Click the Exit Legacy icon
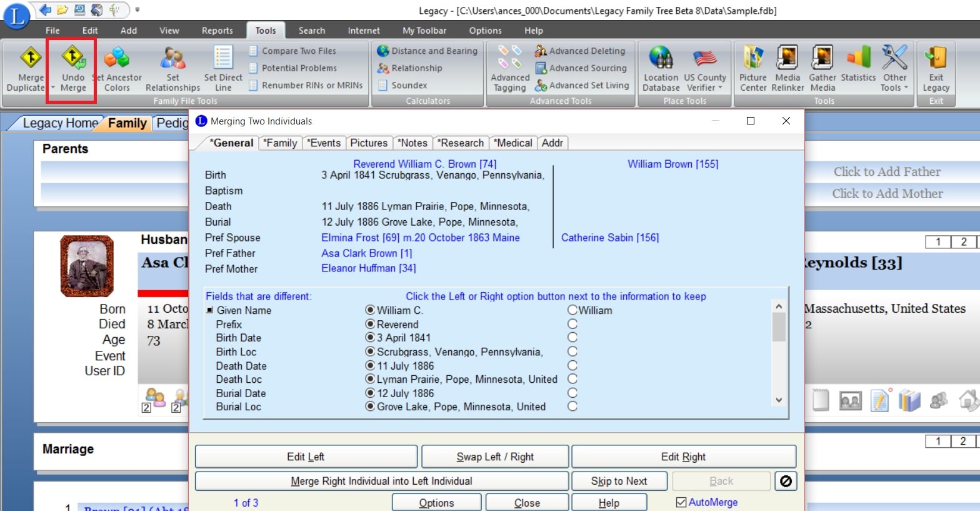 pos(936,58)
